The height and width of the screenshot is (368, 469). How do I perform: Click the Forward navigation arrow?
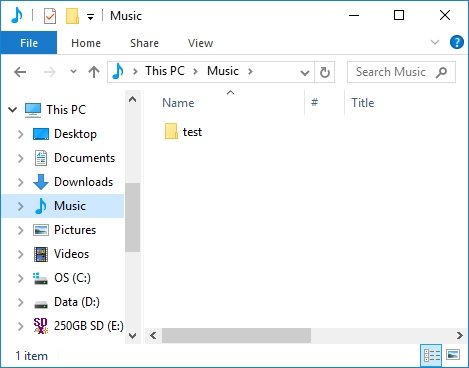click(x=50, y=72)
